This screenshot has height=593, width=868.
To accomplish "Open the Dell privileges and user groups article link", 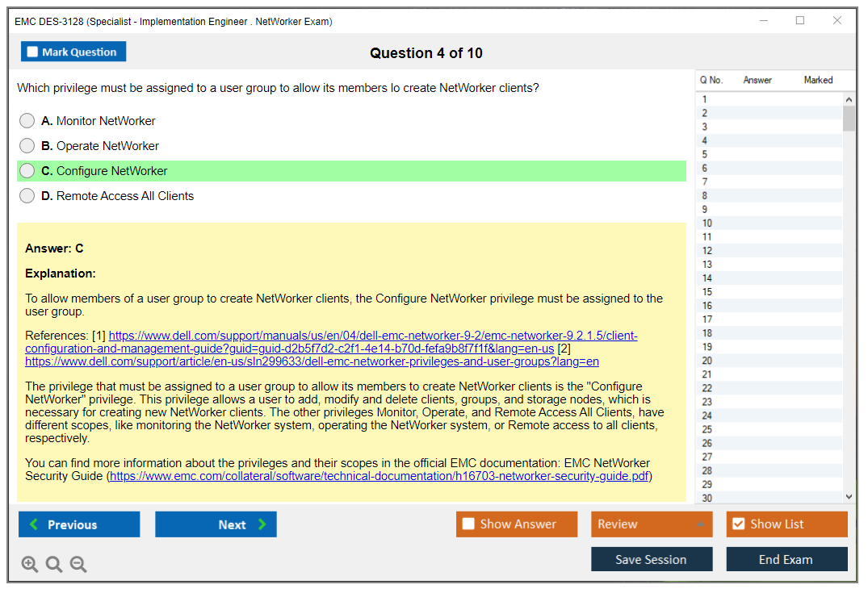I will [x=312, y=361].
